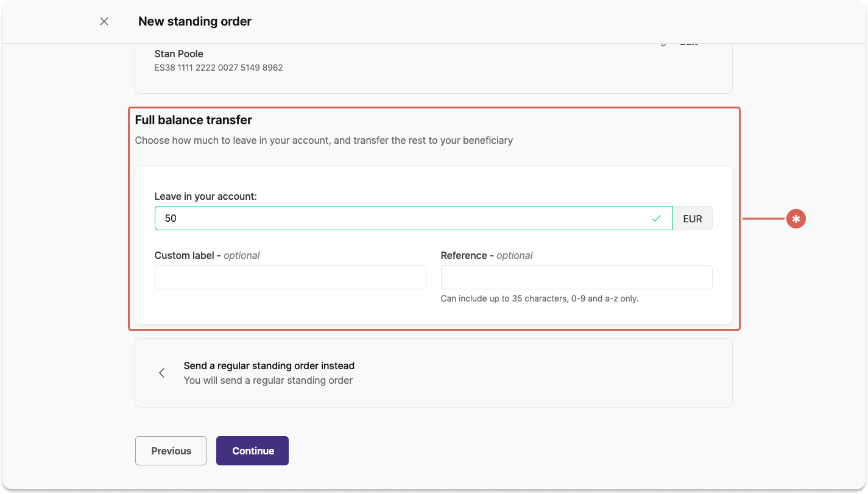Close the New standing order dialog
Viewport: 868px width, 494px height.
[104, 21]
